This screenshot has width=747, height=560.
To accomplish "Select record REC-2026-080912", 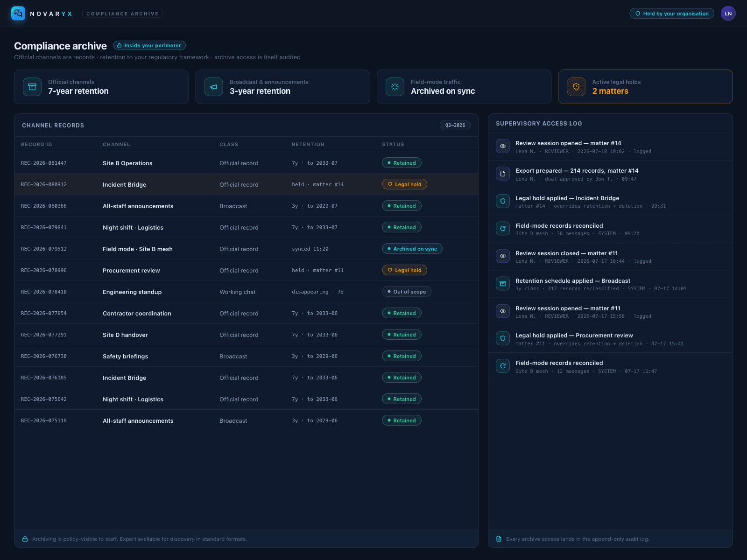I will pos(44,184).
